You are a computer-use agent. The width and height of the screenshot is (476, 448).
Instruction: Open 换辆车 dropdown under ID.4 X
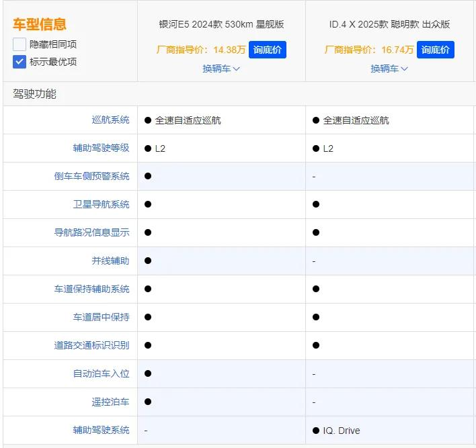[x=389, y=69]
